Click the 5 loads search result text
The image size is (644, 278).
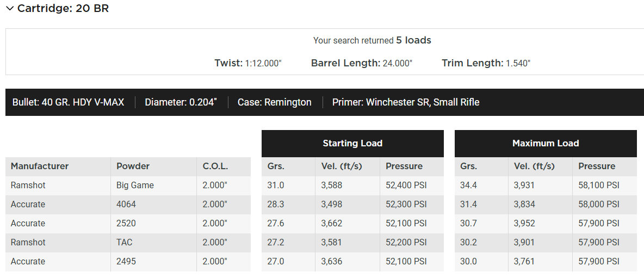[x=413, y=40]
